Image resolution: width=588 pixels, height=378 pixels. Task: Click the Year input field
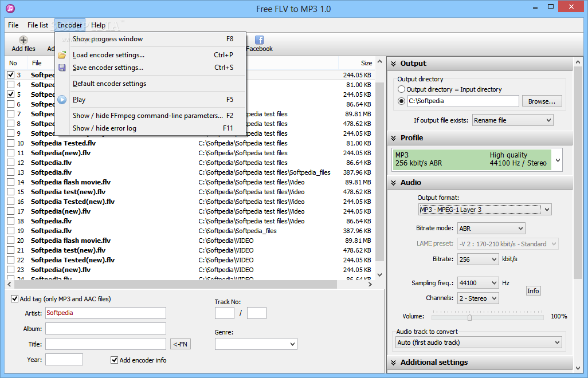tap(64, 360)
